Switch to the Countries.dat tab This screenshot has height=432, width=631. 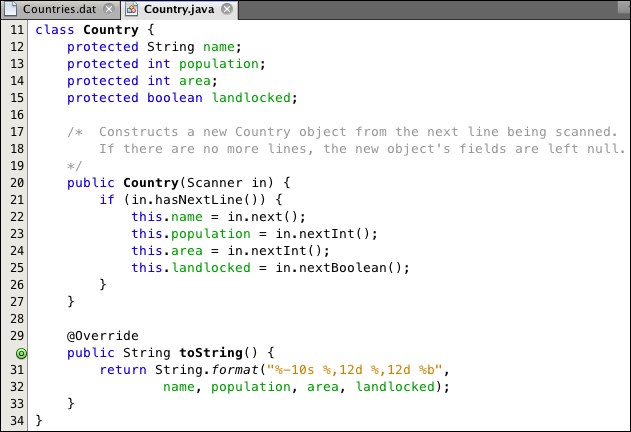pos(60,9)
